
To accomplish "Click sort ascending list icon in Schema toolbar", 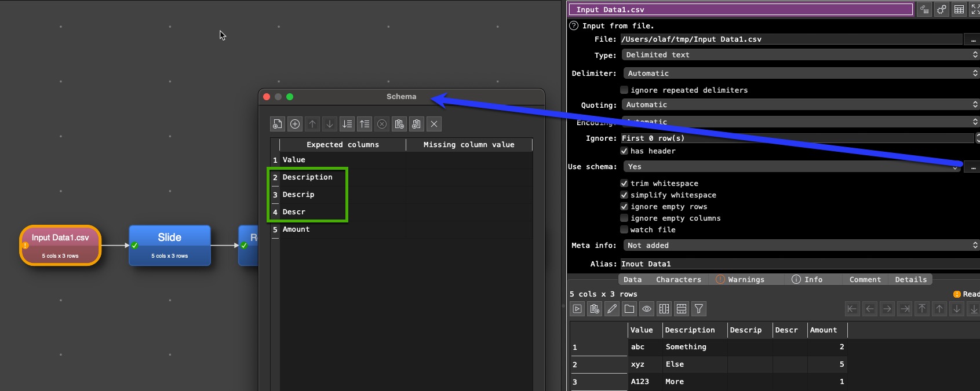I will pos(365,124).
